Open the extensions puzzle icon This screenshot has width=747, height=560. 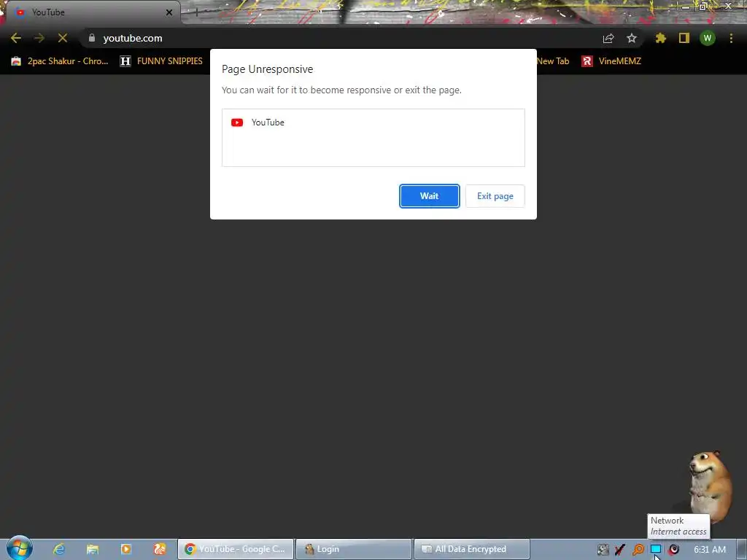(660, 38)
